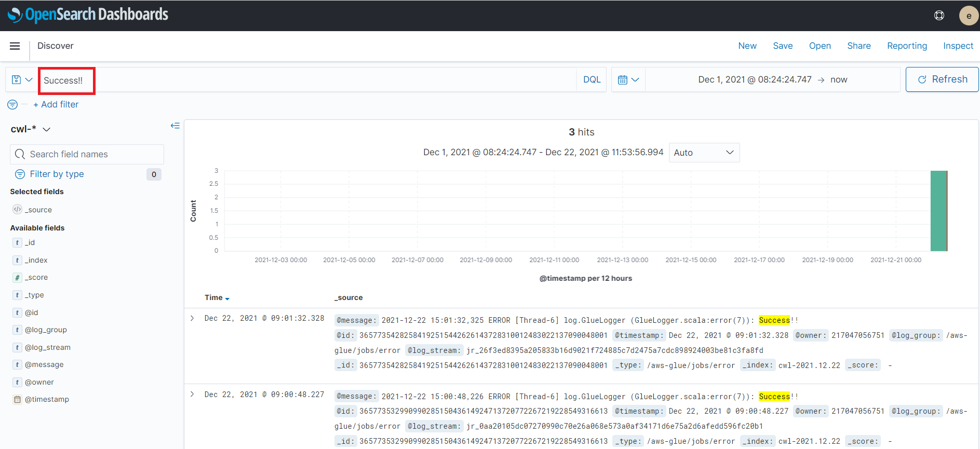Screen dimensions: 980x449
Task: Select the @id field
Action: pos(32,312)
